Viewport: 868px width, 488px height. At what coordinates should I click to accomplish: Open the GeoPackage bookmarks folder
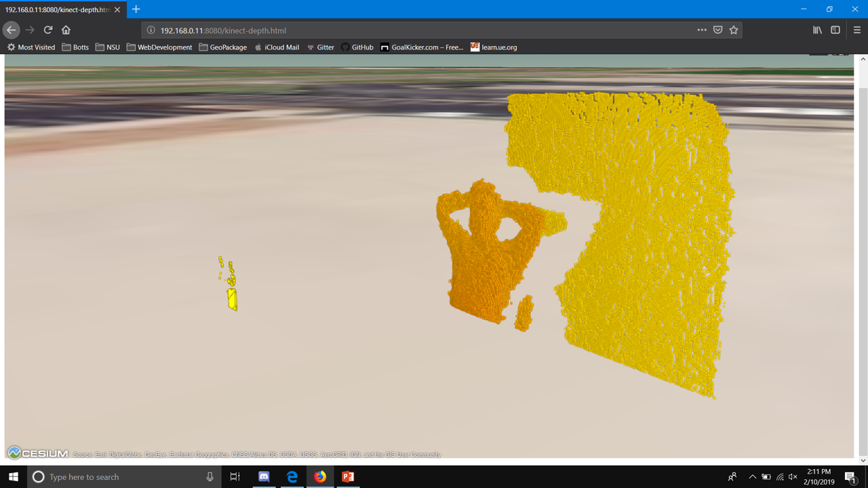(222, 47)
